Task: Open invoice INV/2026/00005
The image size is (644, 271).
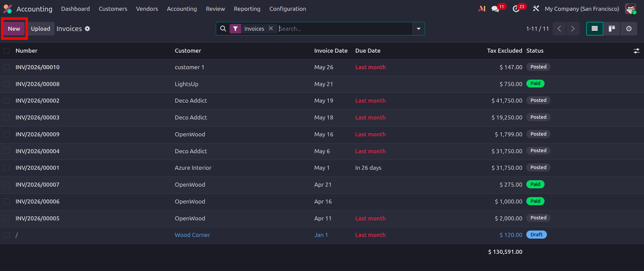Action: tap(37, 218)
